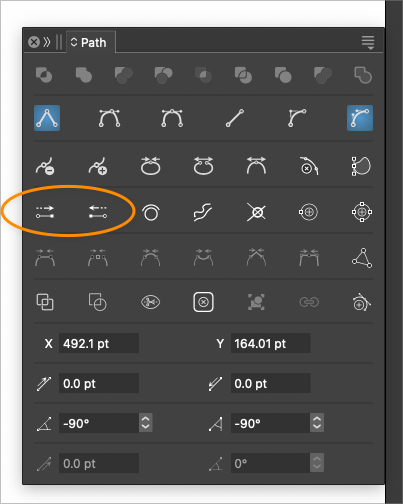Toggle the rounded square X icon

203,302
